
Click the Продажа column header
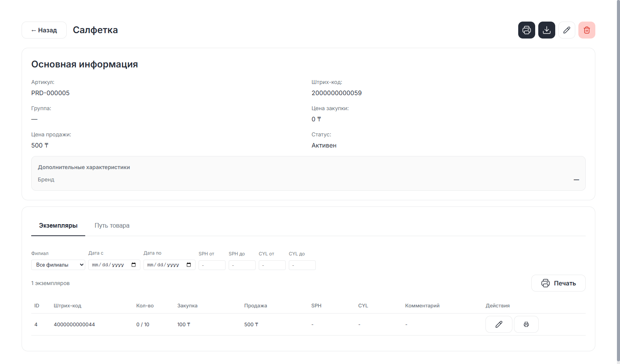tap(256, 306)
